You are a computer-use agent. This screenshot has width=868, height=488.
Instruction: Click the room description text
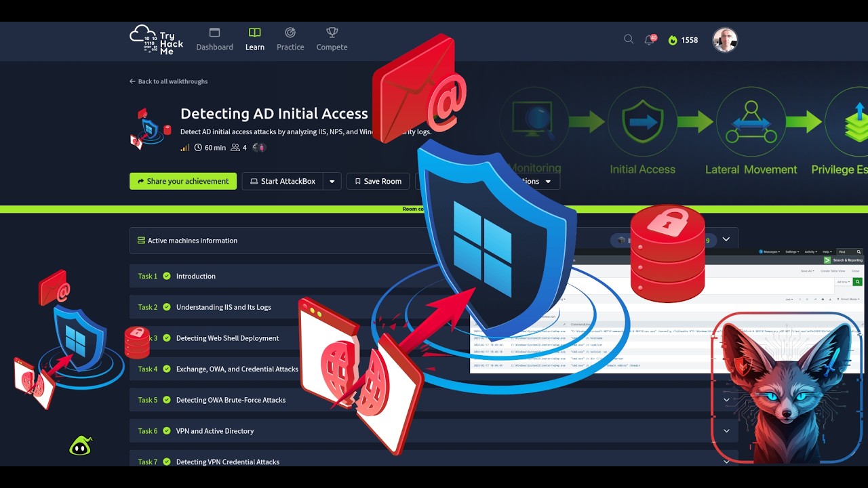[x=306, y=131]
